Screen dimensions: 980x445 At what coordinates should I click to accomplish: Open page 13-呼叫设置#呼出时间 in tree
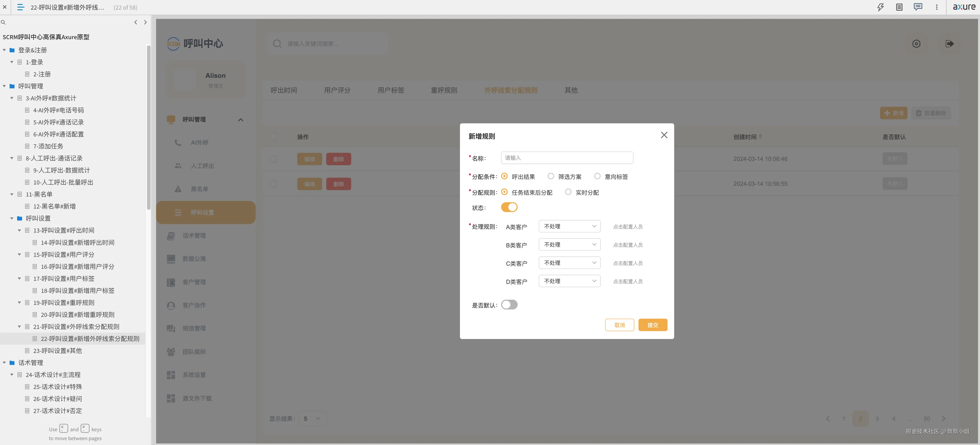(63, 230)
